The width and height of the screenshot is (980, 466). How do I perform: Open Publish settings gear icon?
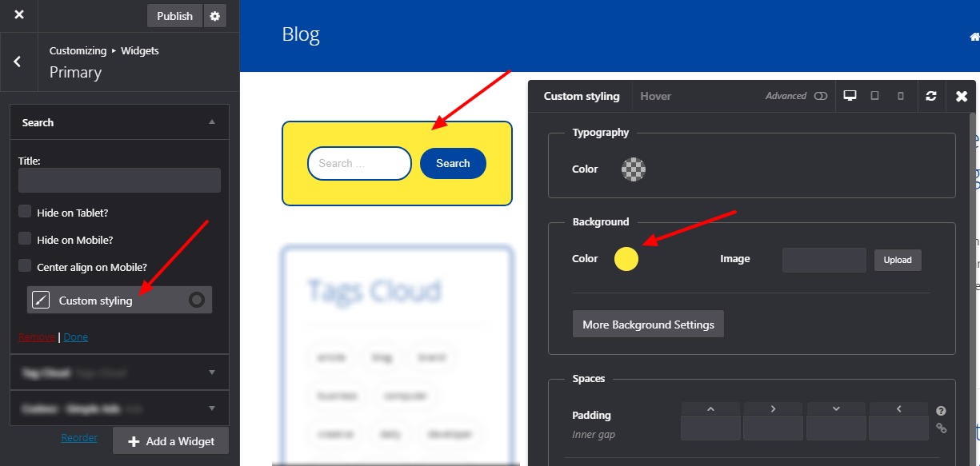coord(214,16)
